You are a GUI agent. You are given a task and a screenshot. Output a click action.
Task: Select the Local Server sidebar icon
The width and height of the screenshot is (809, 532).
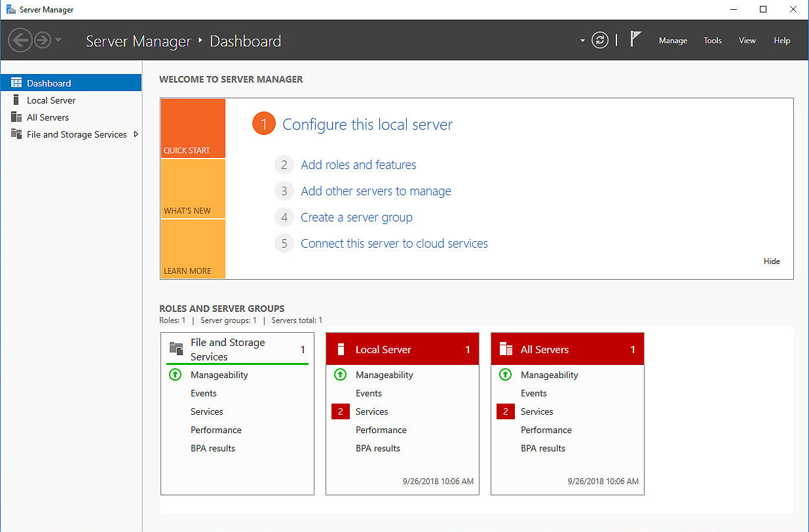tap(16, 100)
